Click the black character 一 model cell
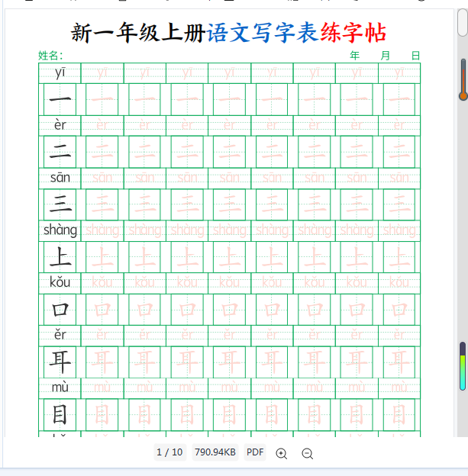This screenshot has width=468, height=476. coord(60,99)
